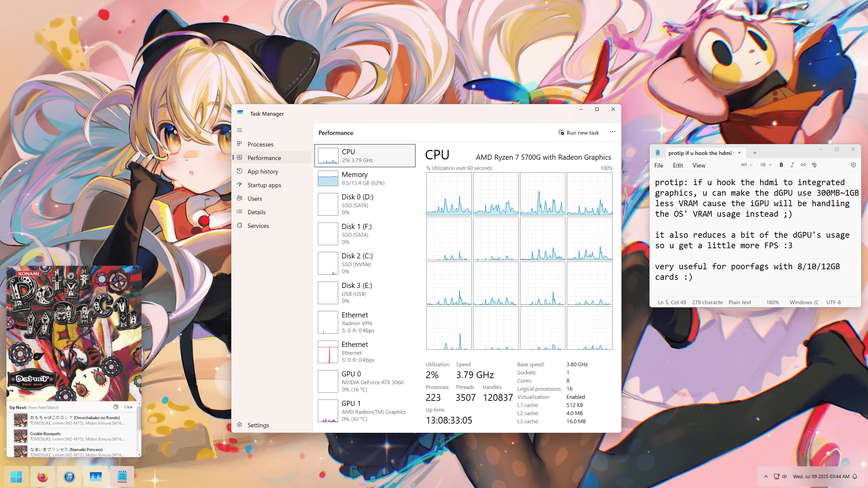Open the Details page

(x=271, y=212)
